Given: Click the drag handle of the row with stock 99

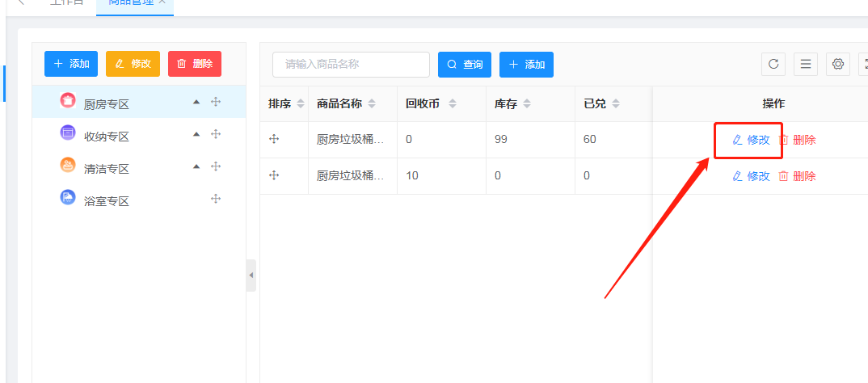Looking at the screenshot, I should point(274,139).
